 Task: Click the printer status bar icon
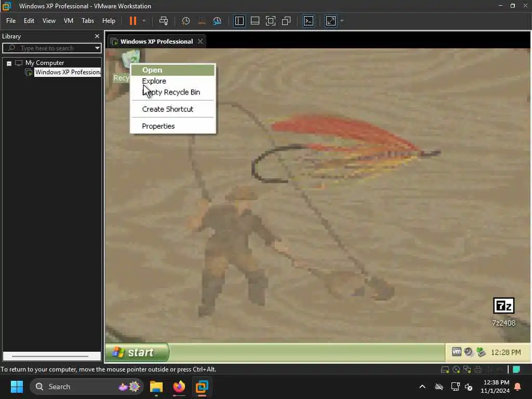coord(478,369)
